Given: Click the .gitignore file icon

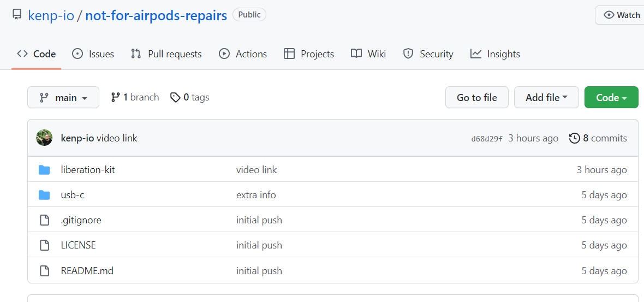Looking at the screenshot, I should (44, 220).
